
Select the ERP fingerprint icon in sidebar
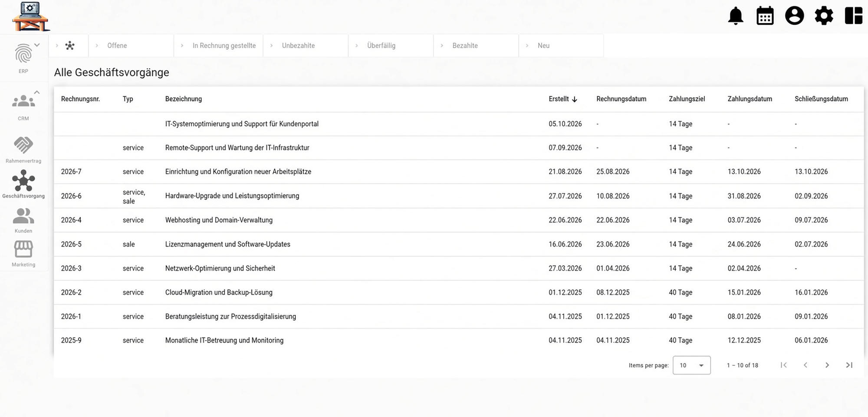pyautogui.click(x=23, y=54)
